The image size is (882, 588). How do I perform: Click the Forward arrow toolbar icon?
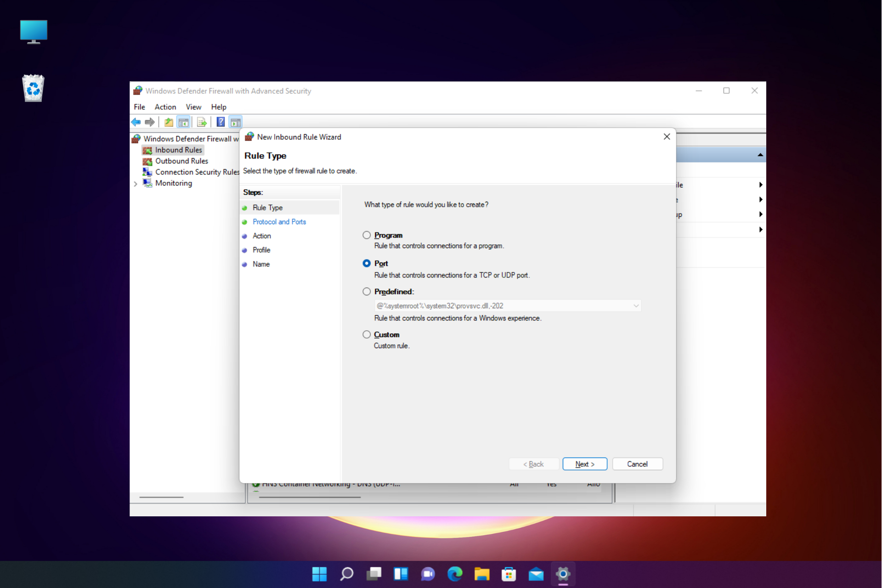click(x=150, y=122)
